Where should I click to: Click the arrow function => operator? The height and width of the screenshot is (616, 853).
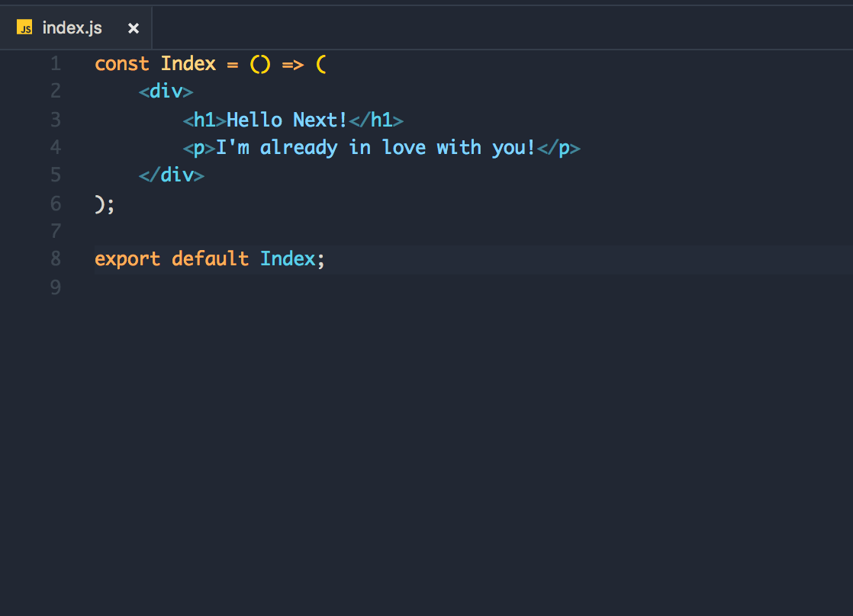[293, 64]
